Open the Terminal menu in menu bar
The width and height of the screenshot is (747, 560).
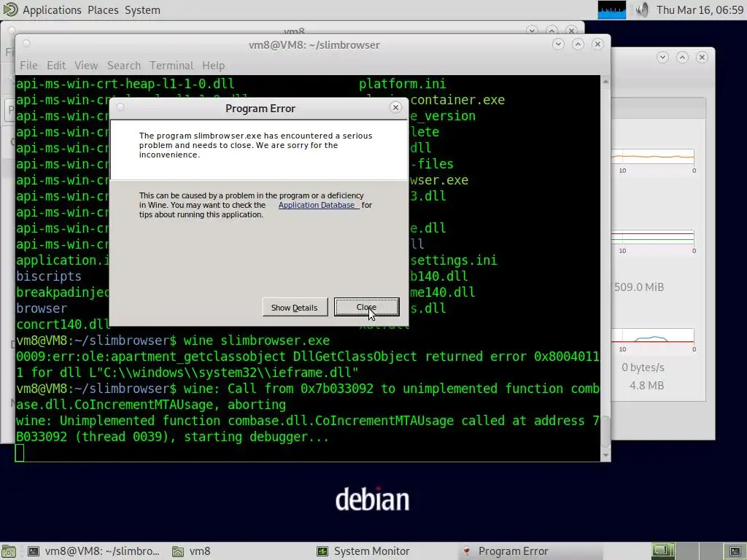[171, 65]
